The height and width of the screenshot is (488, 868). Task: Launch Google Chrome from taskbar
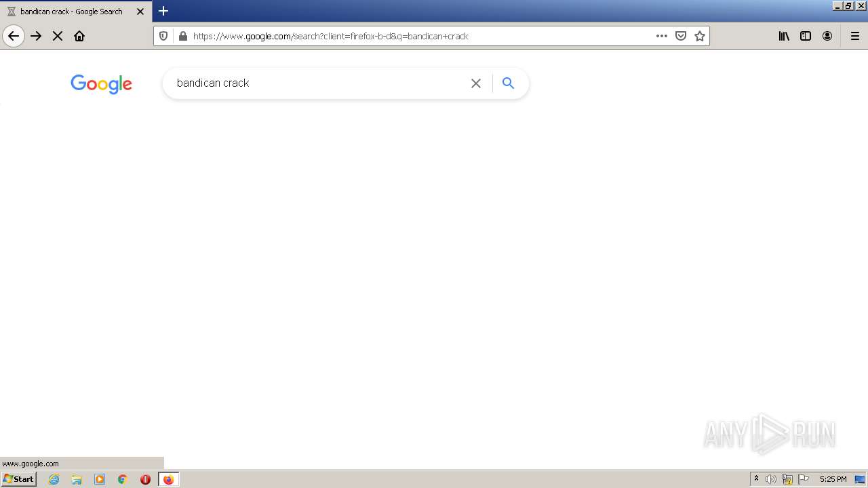click(x=123, y=479)
